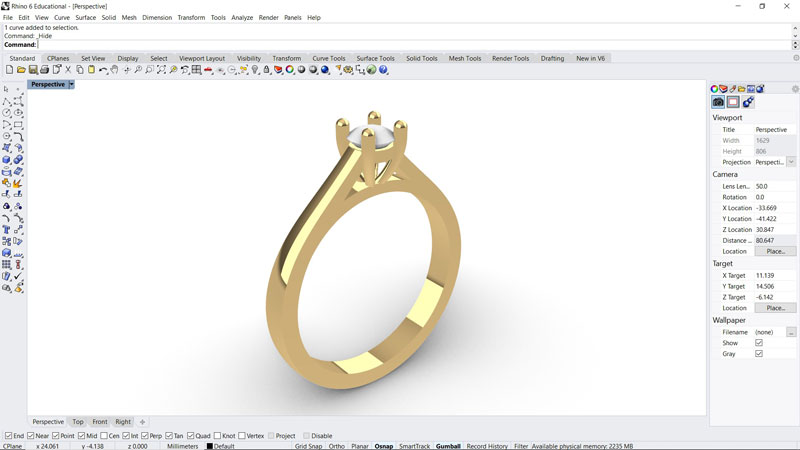Click the wallpaper filename browse button

791,332
